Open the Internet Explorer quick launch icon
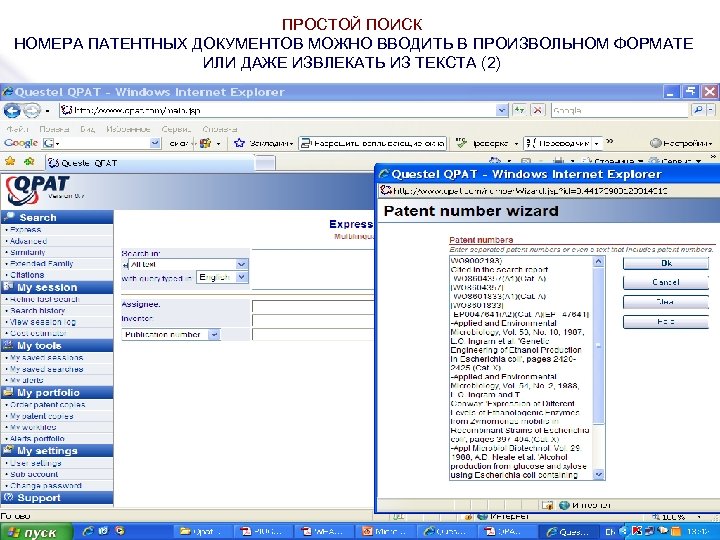The image size is (720, 540). click(88, 532)
